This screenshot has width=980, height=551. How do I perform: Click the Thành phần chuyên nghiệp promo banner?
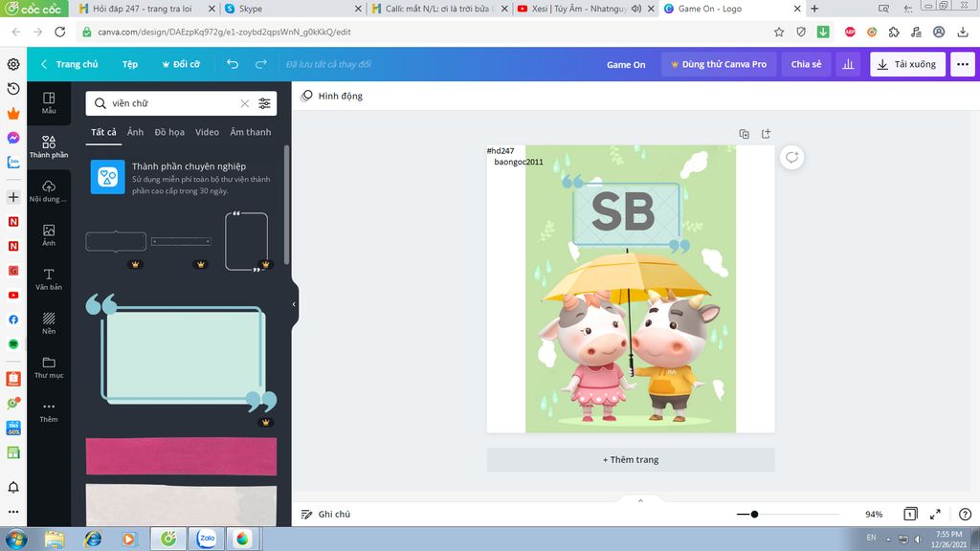pyautogui.click(x=181, y=177)
